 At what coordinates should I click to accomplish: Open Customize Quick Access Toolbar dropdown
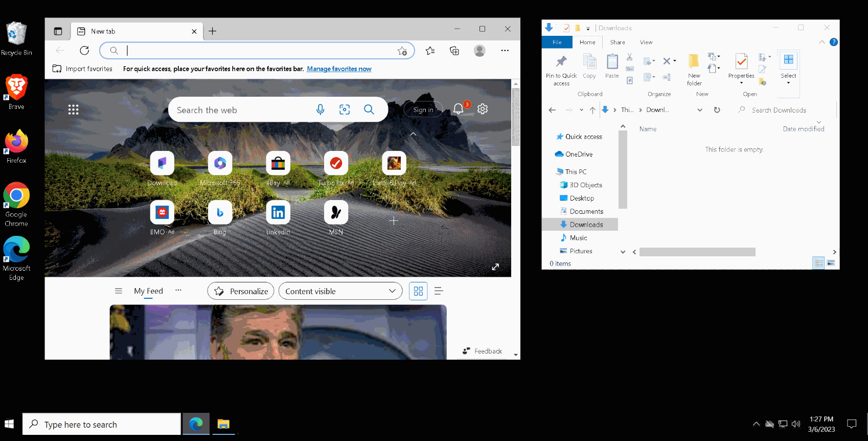[x=588, y=28]
